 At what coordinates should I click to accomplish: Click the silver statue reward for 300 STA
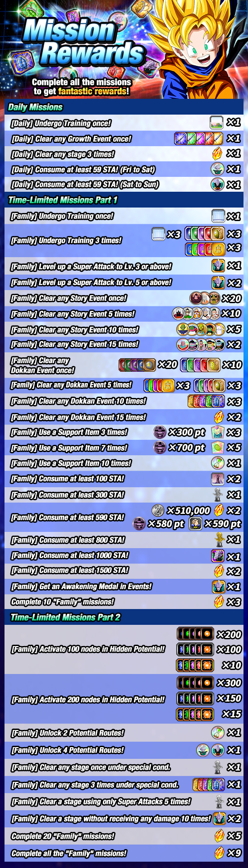click(218, 494)
